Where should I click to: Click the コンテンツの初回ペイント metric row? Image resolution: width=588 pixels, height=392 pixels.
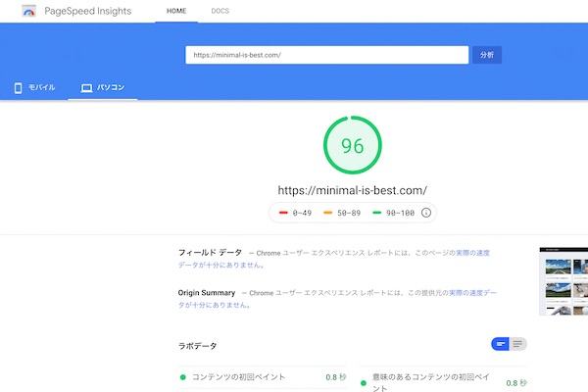263,377
